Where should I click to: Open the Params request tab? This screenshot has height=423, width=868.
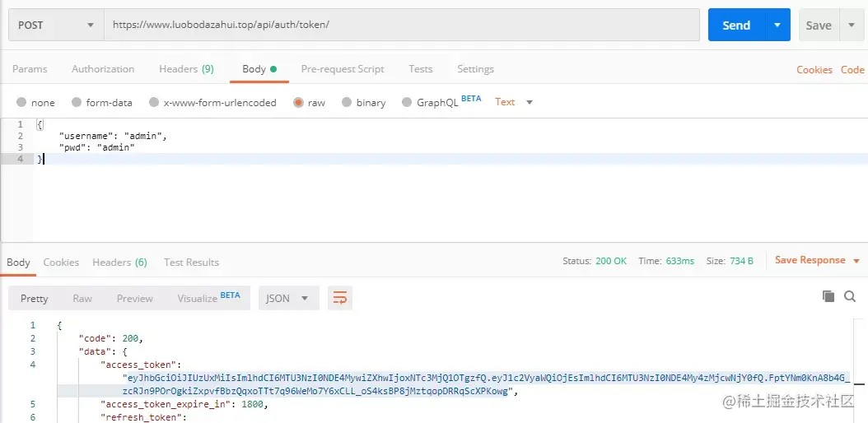pos(30,69)
